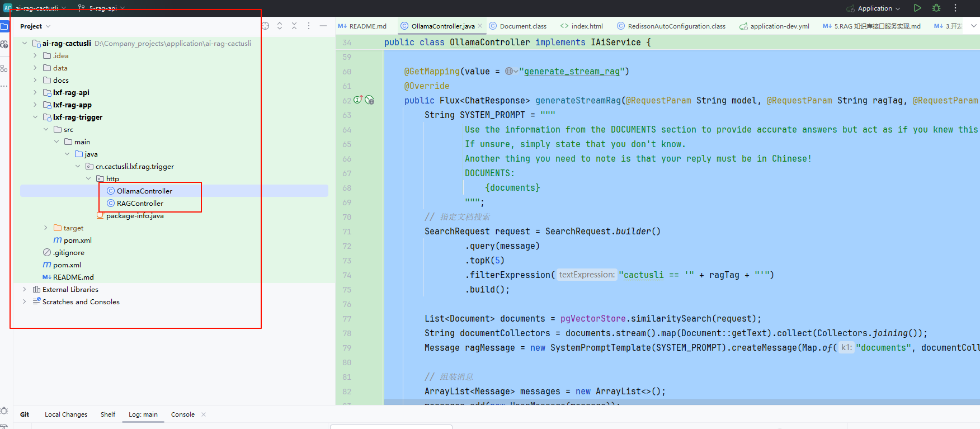Collapse the http package

point(88,178)
